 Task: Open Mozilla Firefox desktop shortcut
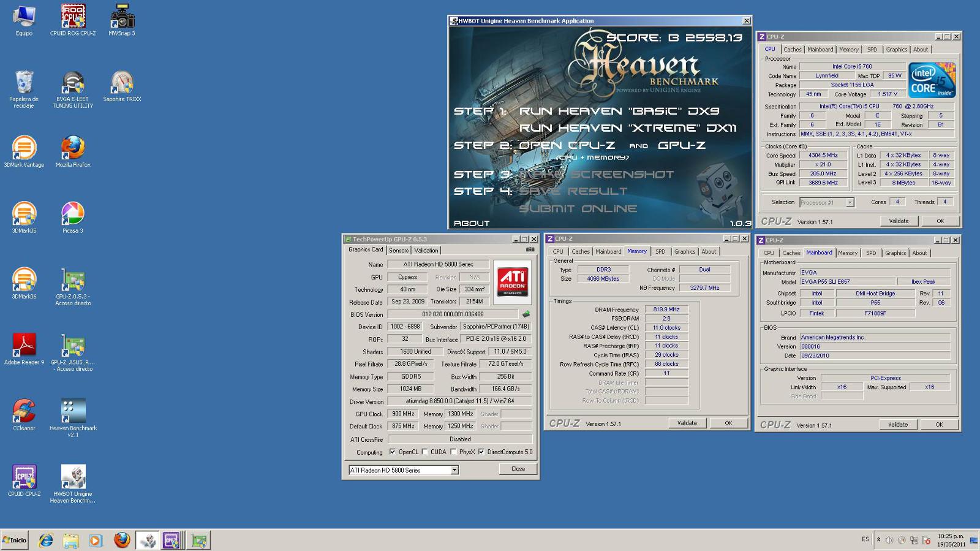tap(73, 151)
